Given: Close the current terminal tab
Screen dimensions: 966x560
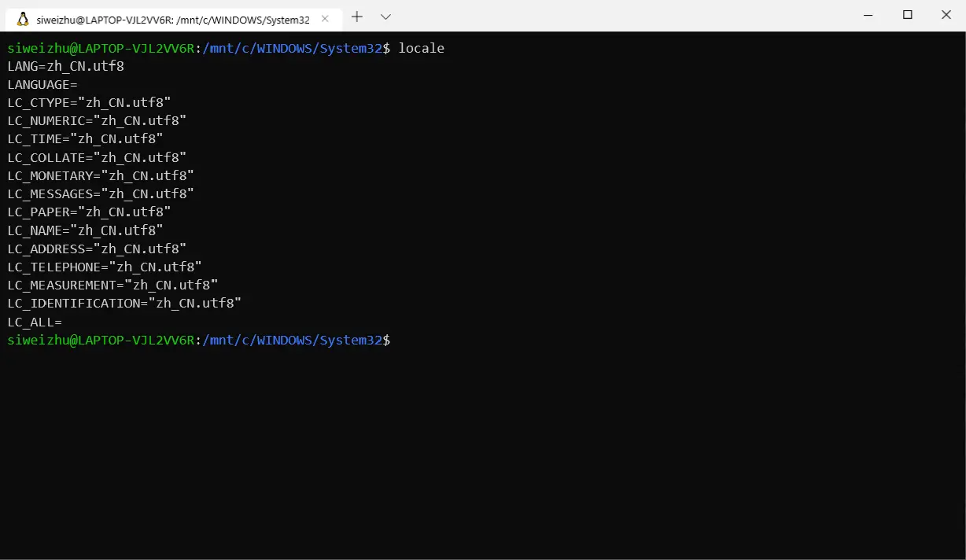Looking at the screenshot, I should tap(326, 19).
